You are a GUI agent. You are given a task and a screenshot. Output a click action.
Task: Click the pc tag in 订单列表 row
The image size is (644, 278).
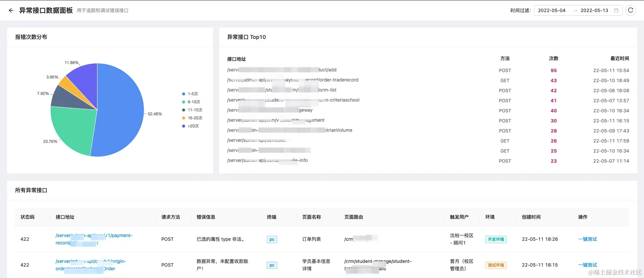272,239
